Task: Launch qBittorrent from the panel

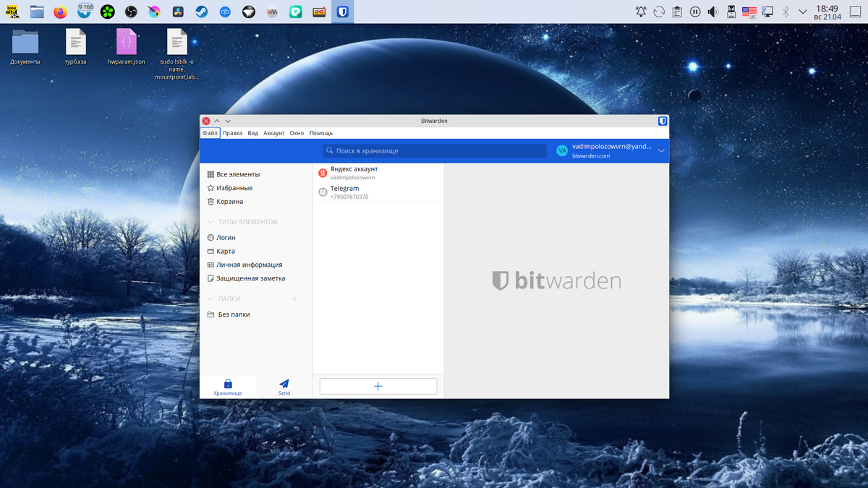Action: [225, 12]
